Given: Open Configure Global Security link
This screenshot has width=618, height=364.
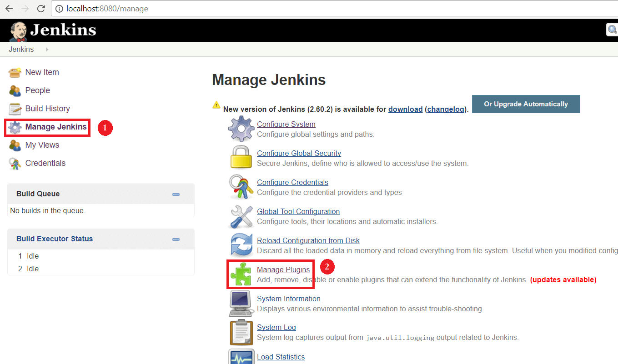Looking at the screenshot, I should click(299, 153).
